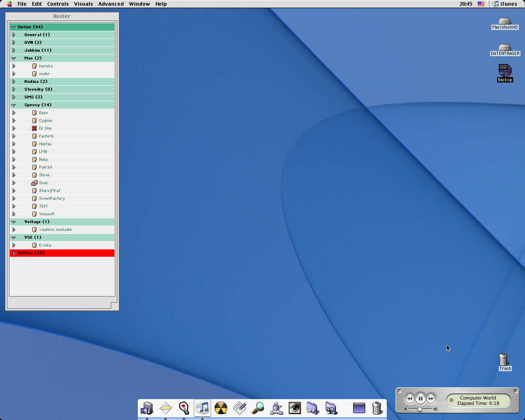This screenshot has width=525, height=420.
Task: Open the Backup DVD icon on desktop
Action: [x=504, y=71]
